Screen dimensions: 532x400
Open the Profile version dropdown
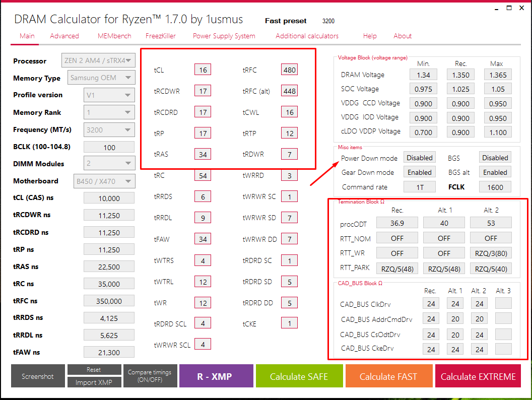[x=109, y=95]
